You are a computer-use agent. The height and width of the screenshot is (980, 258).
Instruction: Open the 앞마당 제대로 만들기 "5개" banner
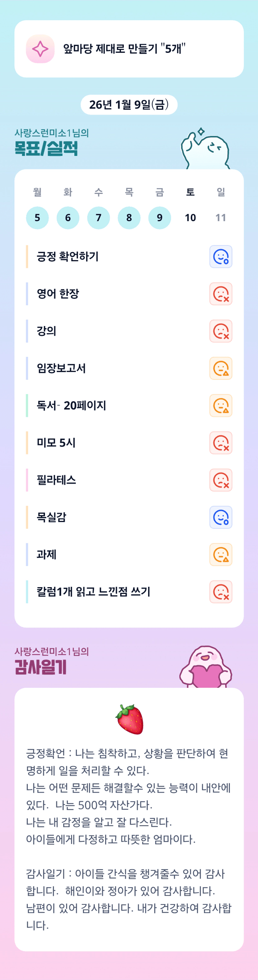[x=129, y=49]
